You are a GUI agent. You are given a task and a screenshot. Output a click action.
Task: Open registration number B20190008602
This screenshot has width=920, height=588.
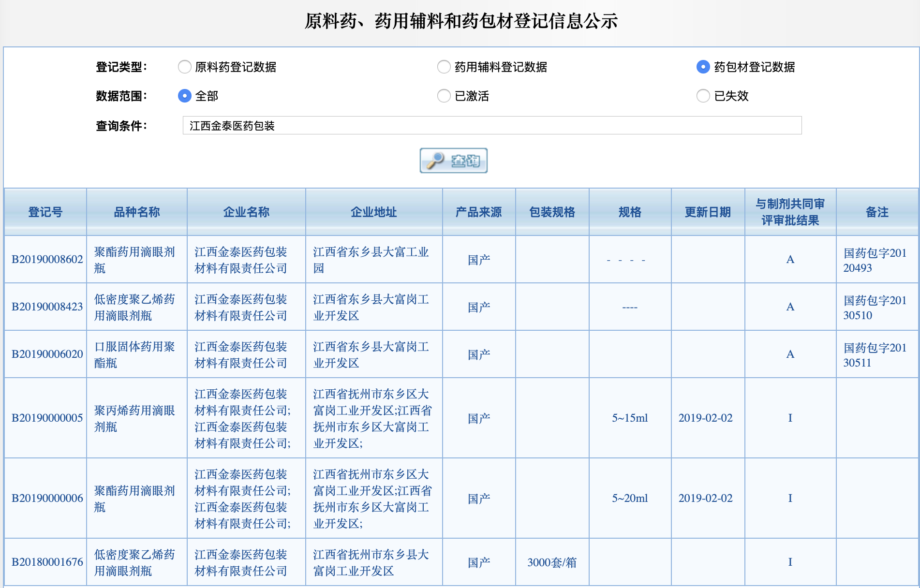47,259
